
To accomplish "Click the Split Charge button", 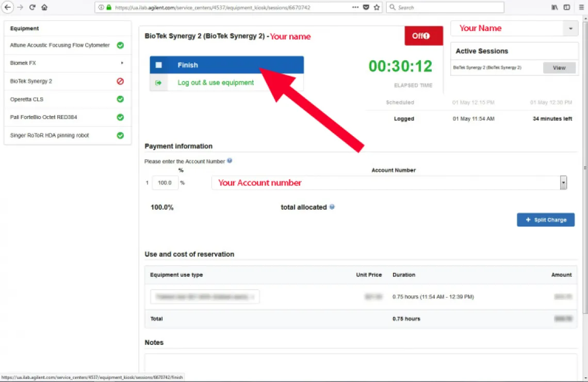I will point(546,220).
